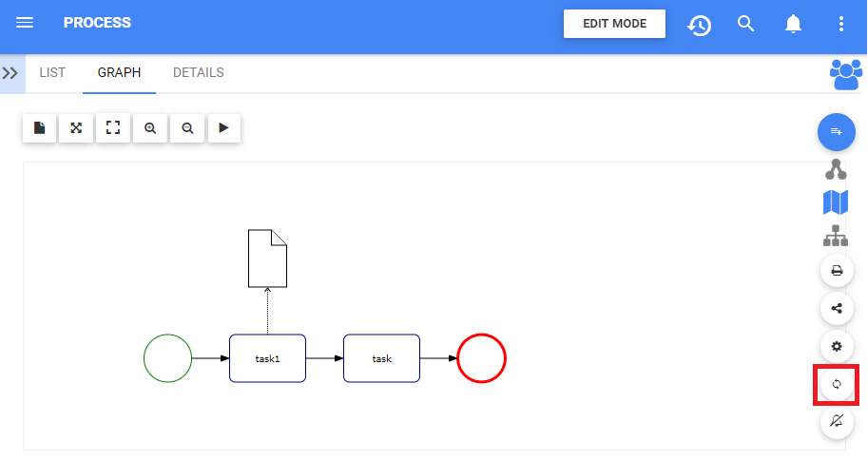Expand the left side panel chevrons
This screenshot has height=460, width=868.
[x=11, y=73]
